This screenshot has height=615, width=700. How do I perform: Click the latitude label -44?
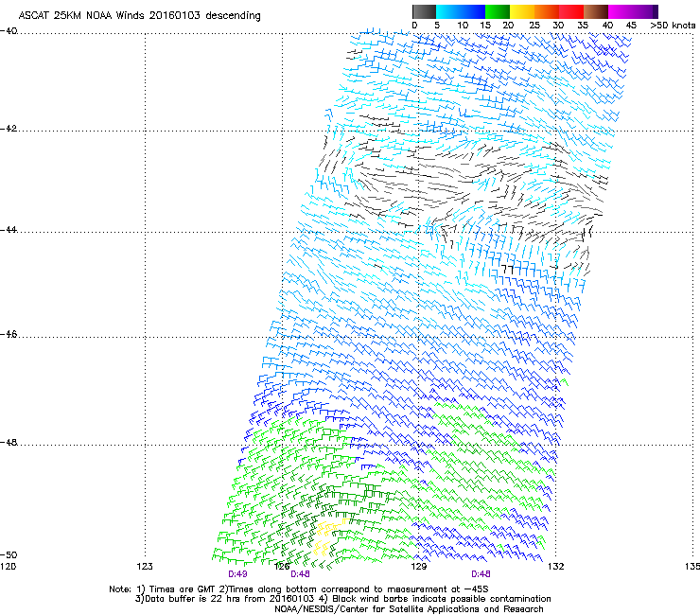pyautogui.click(x=9, y=230)
